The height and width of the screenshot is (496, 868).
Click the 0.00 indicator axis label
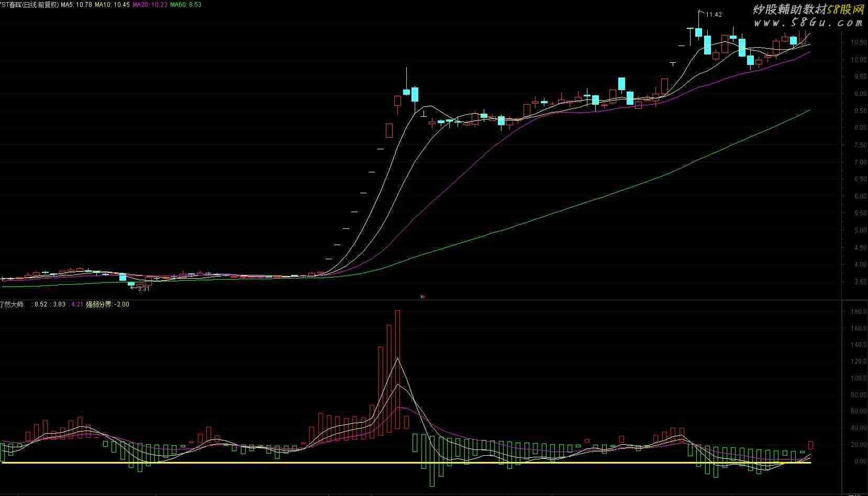(x=860, y=461)
